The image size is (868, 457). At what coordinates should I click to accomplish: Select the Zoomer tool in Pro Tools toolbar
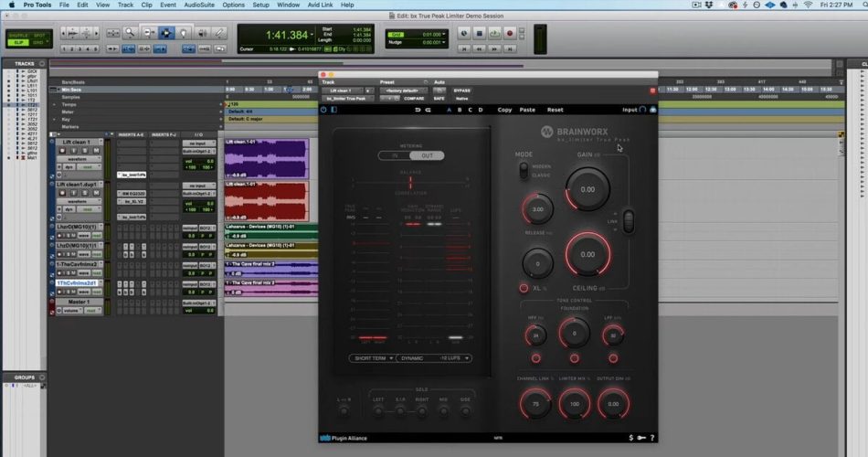coord(130,33)
